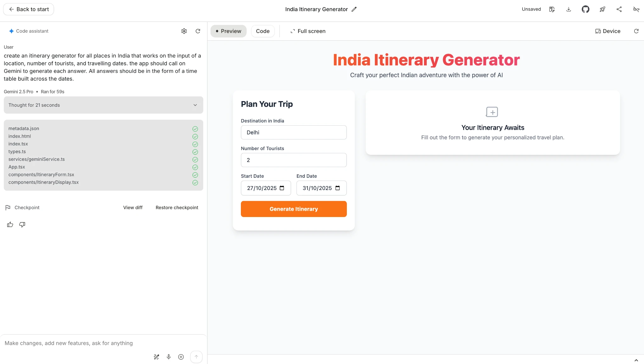
Task: Expand the bottom console chevron
Action: click(x=636, y=360)
